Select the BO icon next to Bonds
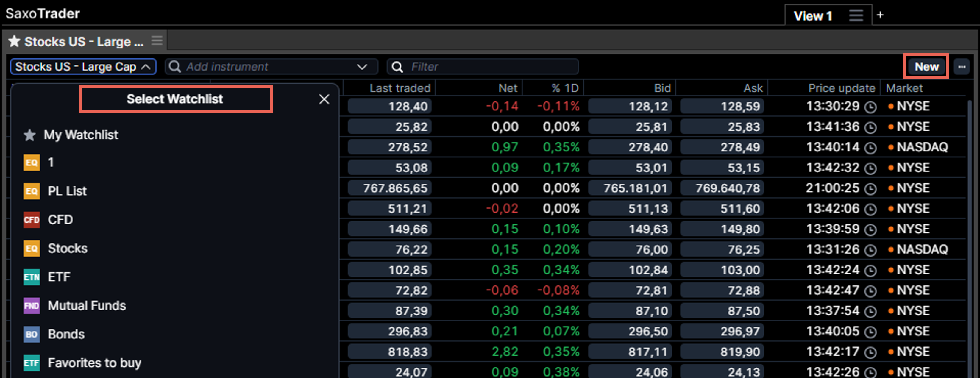 click(x=32, y=334)
